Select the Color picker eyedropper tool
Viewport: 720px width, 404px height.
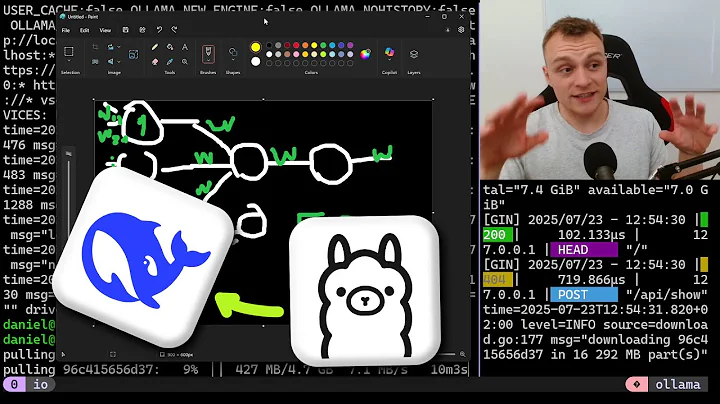click(x=170, y=62)
